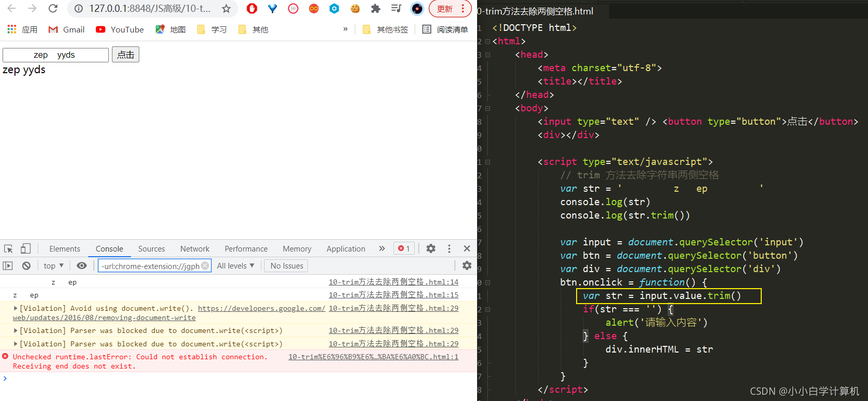Switch to the Memory tab
The height and width of the screenshot is (401, 868).
coord(297,248)
